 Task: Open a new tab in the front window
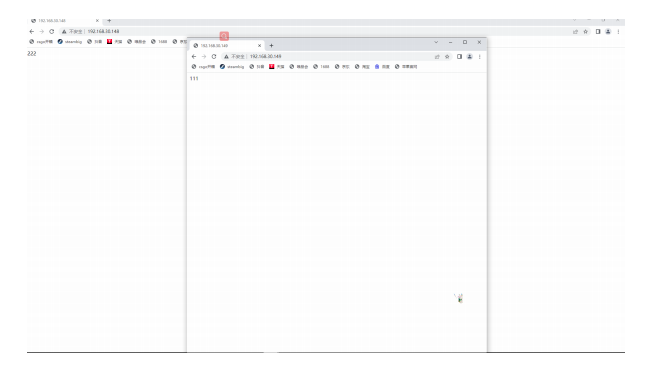click(x=271, y=45)
